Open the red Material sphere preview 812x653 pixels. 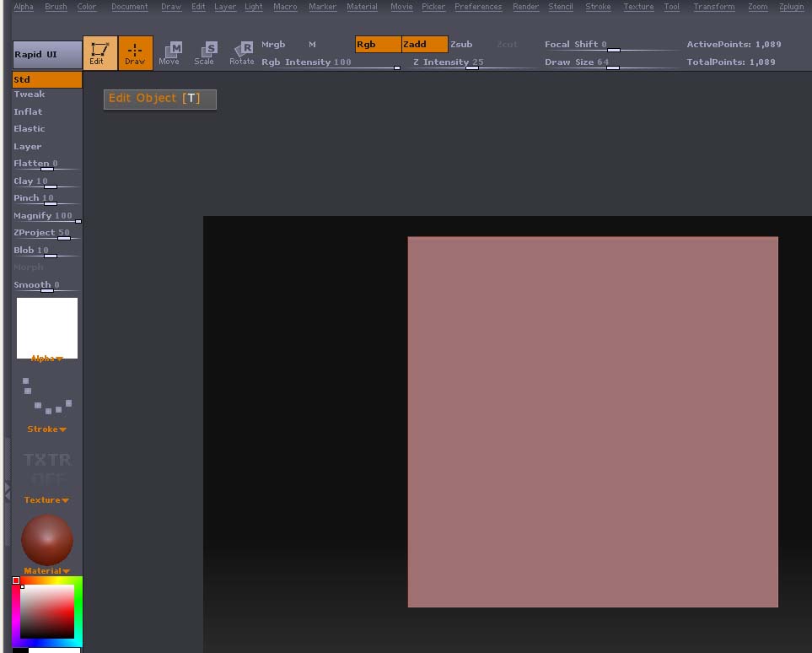point(47,539)
